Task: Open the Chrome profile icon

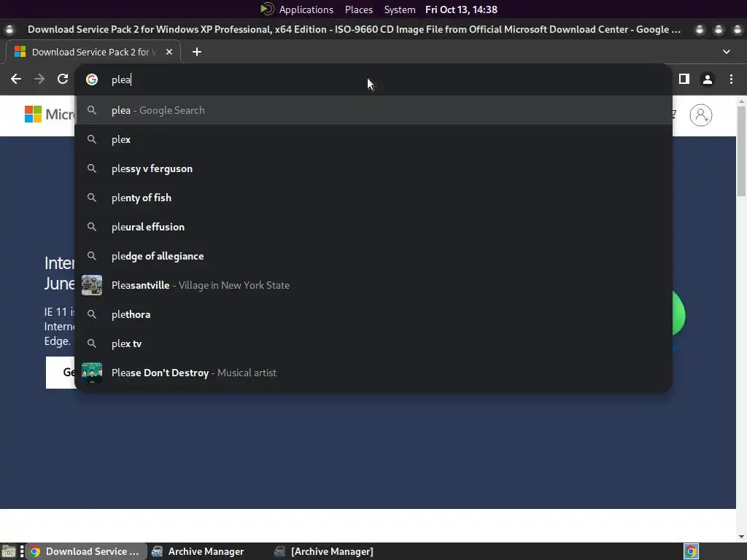Action: point(708,79)
